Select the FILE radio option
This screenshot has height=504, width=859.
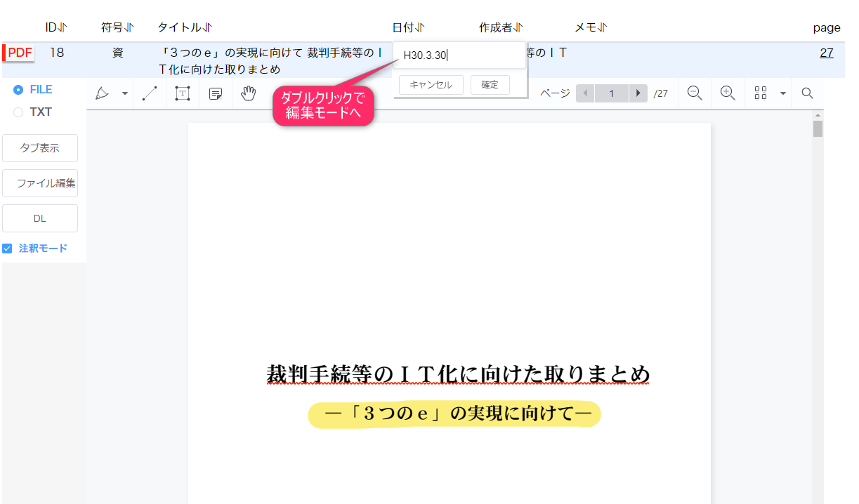pyautogui.click(x=18, y=90)
